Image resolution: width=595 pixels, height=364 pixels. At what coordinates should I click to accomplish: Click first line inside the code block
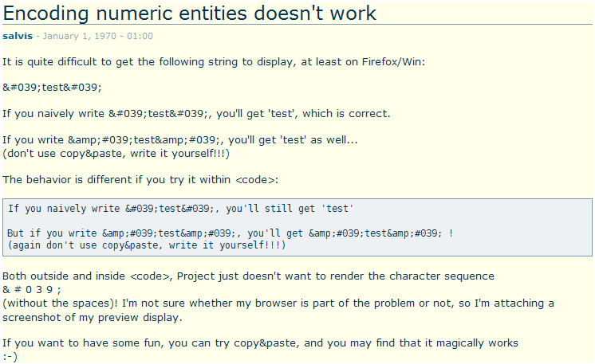(x=180, y=209)
